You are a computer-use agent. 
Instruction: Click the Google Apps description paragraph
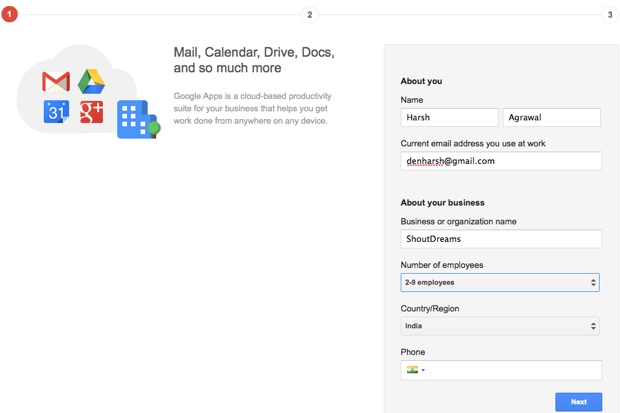(252, 108)
